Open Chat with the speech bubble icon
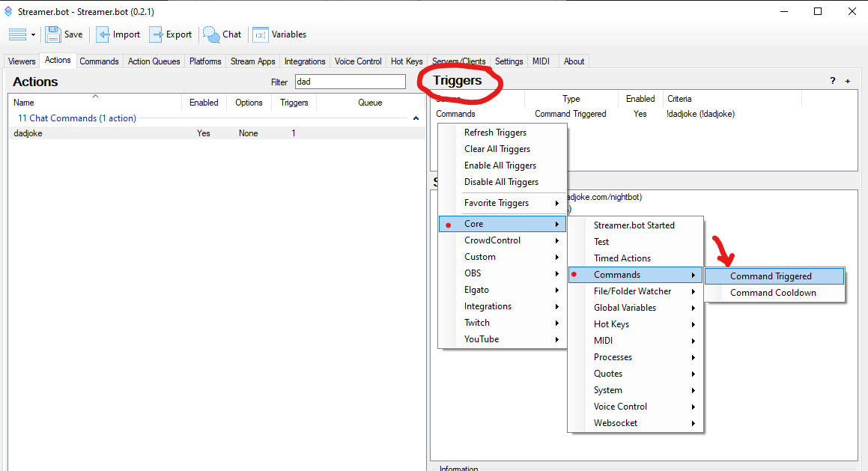This screenshot has height=471, width=868. tap(211, 34)
